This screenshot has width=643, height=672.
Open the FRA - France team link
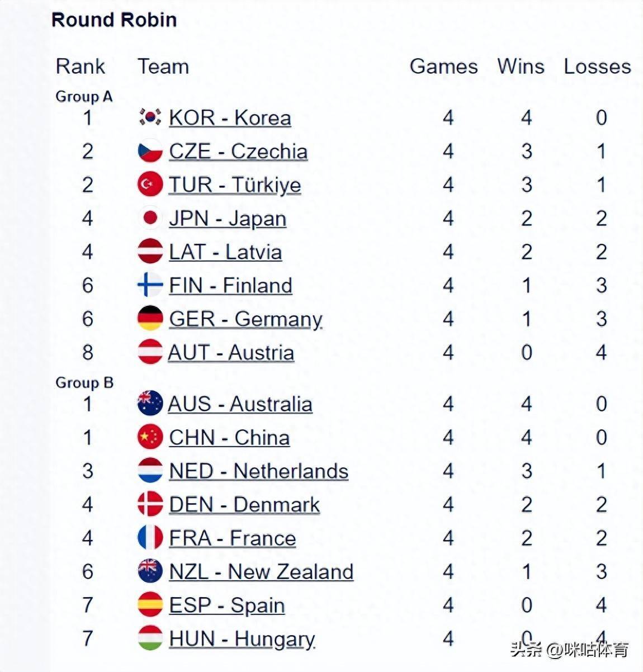pos(232,538)
